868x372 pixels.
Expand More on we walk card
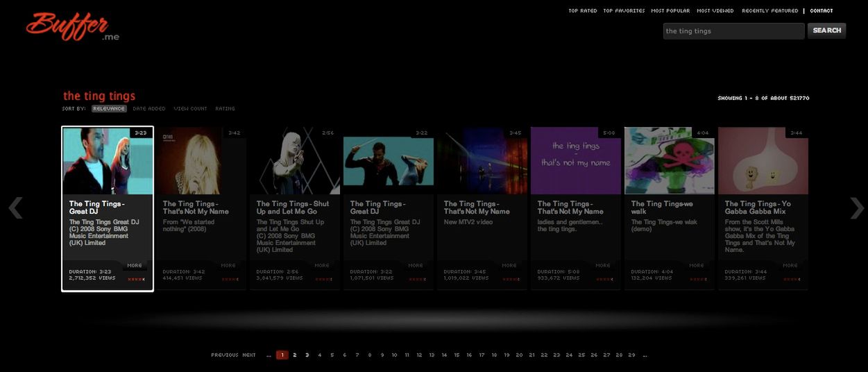[x=697, y=265]
